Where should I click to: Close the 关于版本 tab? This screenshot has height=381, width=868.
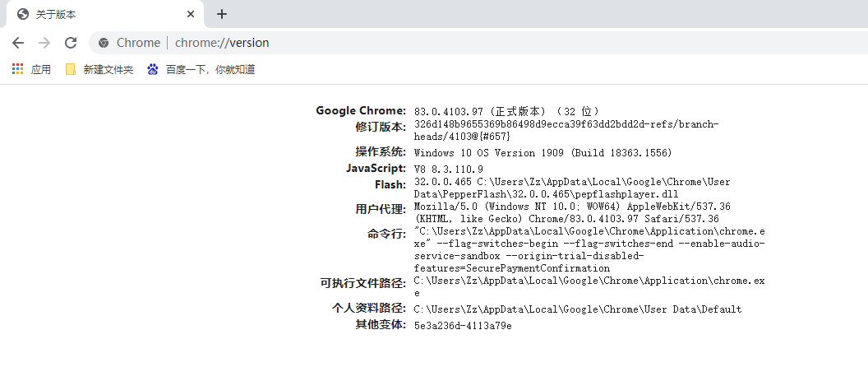191,14
